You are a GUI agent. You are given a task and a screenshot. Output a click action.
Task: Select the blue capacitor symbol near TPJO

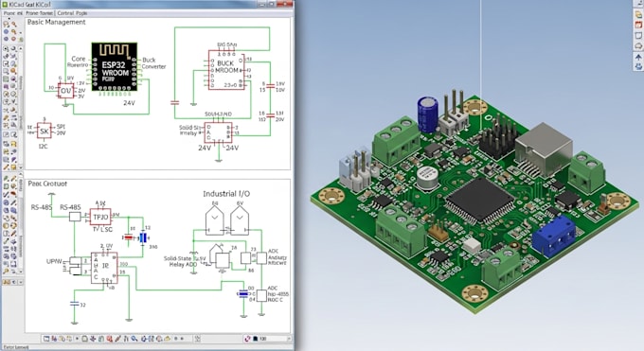[x=143, y=237]
